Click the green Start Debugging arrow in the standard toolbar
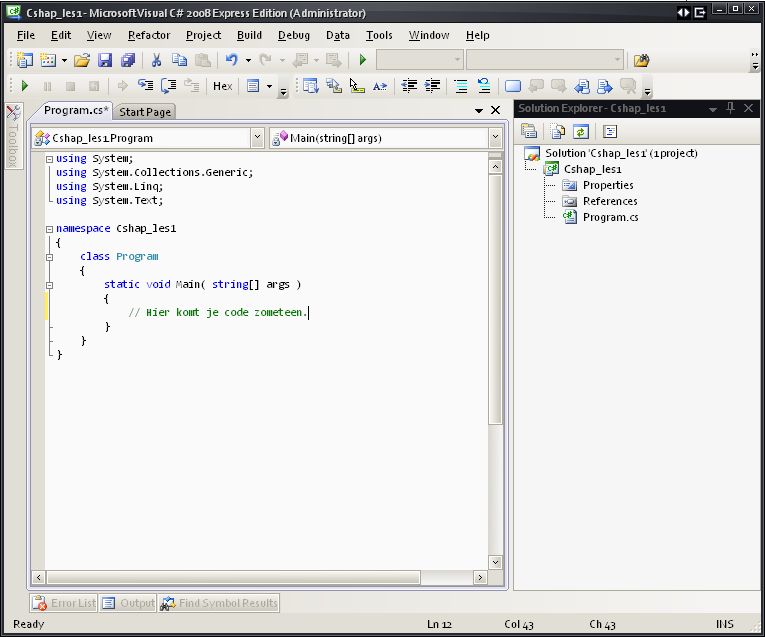 point(362,60)
